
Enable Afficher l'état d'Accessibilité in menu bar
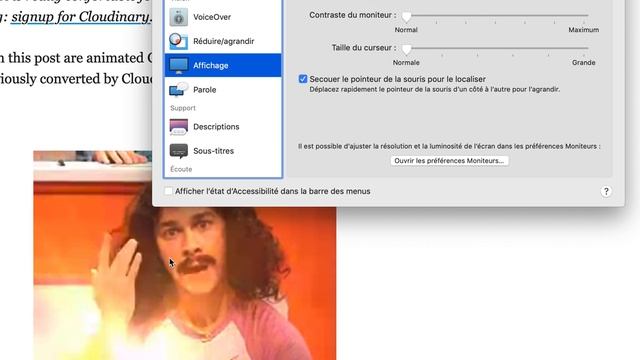pos(168,191)
